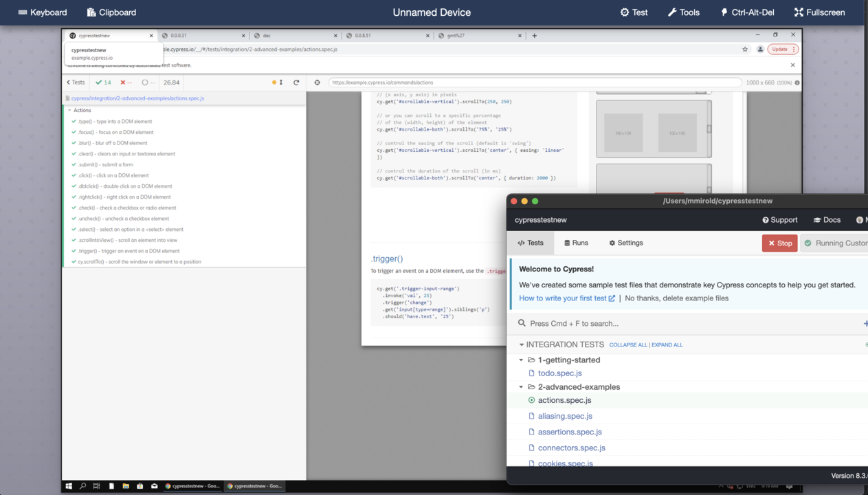Click the passed tests count 14
This screenshot has width=868, height=495.
tap(104, 82)
